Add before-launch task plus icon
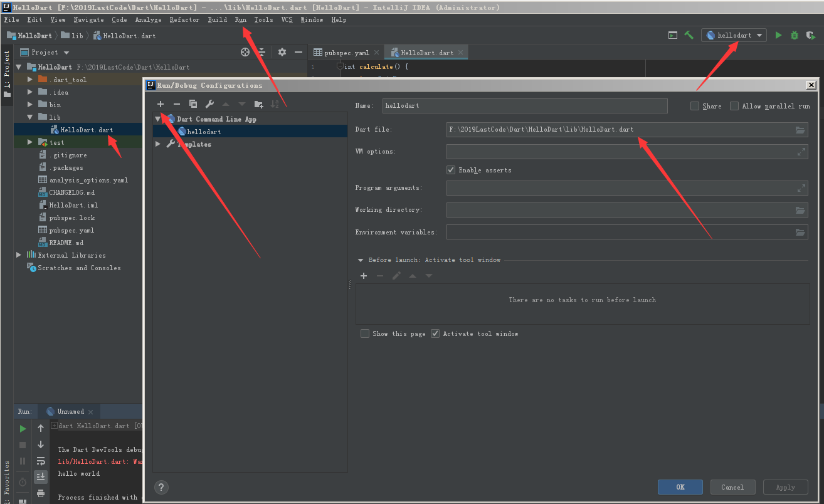The height and width of the screenshot is (504, 824). pos(364,276)
